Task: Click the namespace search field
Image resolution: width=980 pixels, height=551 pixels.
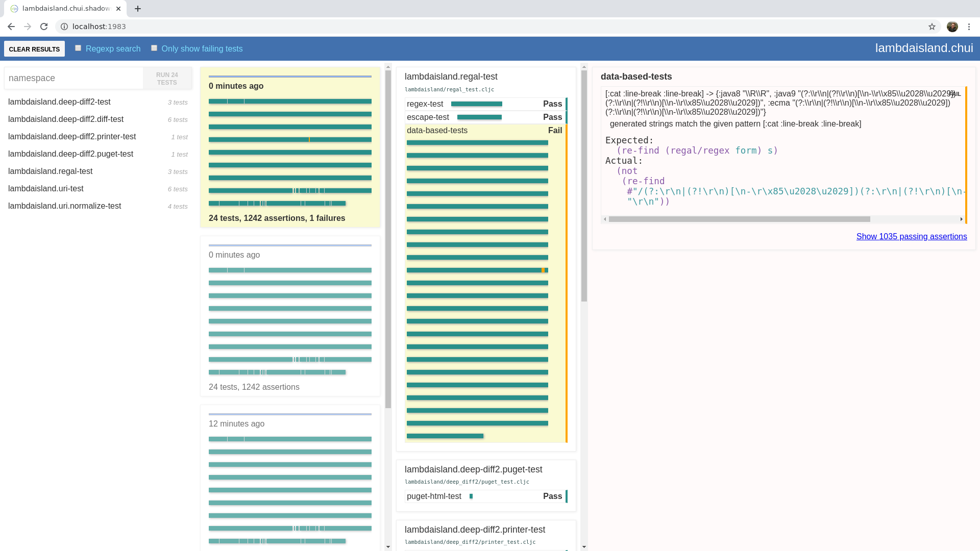Action: pos(74,78)
